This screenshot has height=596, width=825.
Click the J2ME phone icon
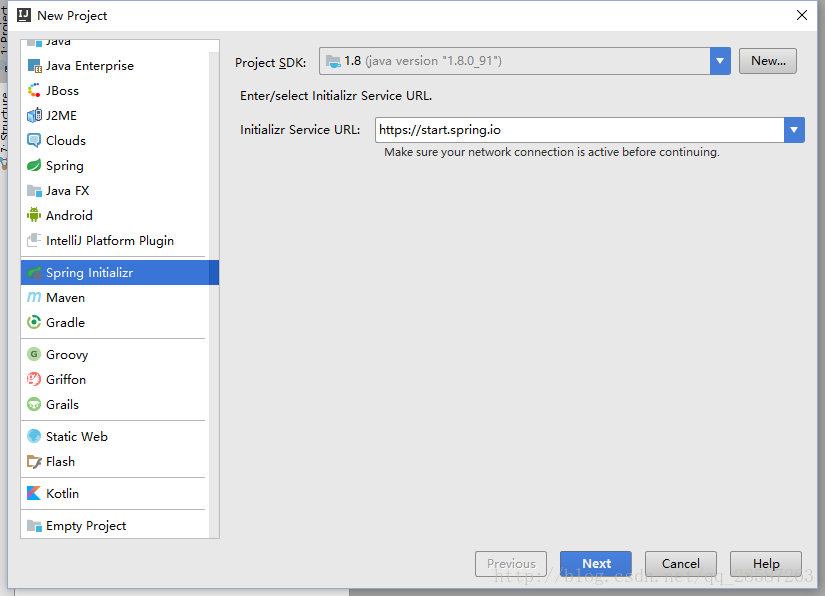[x=34, y=115]
